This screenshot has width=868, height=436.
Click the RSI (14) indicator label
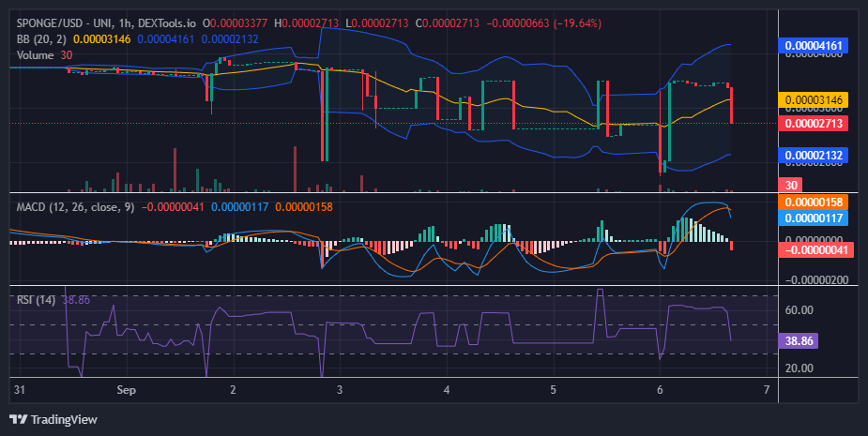click(36, 300)
